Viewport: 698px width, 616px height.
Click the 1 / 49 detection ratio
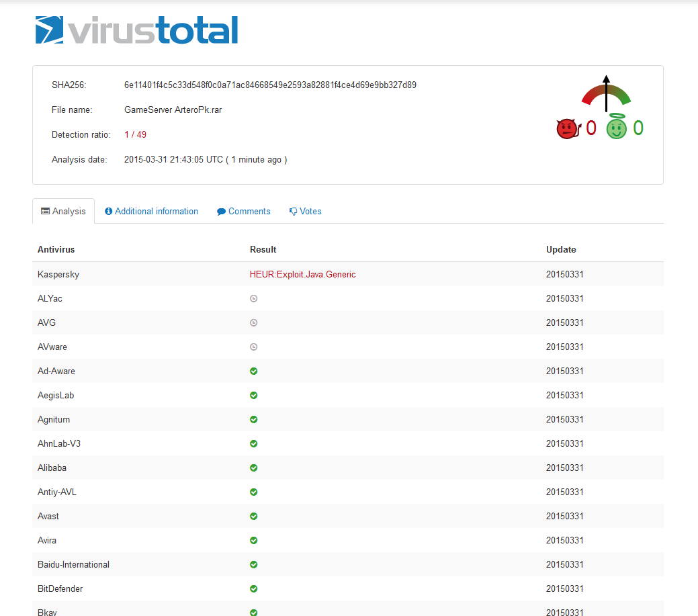pos(135,135)
